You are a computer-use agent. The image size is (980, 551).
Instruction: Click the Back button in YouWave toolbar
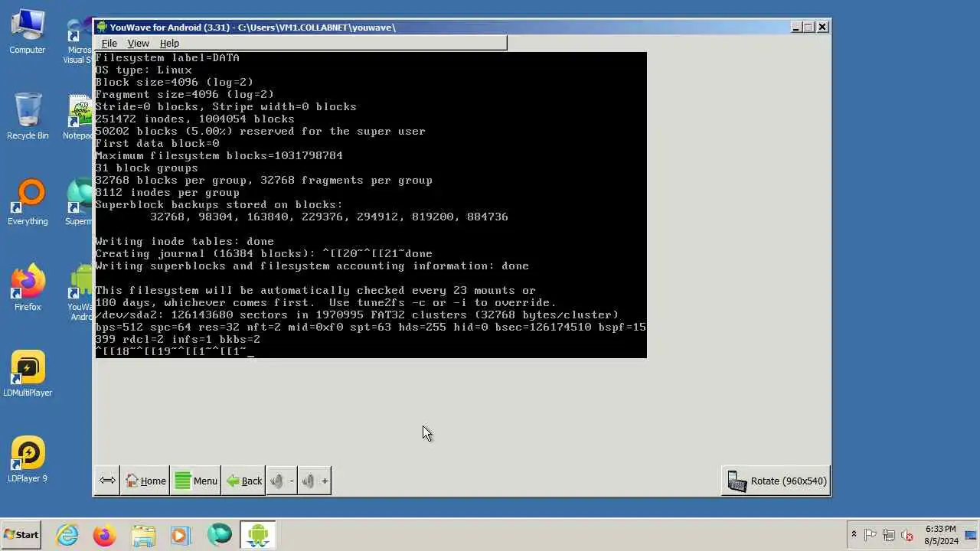click(x=244, y=481)
